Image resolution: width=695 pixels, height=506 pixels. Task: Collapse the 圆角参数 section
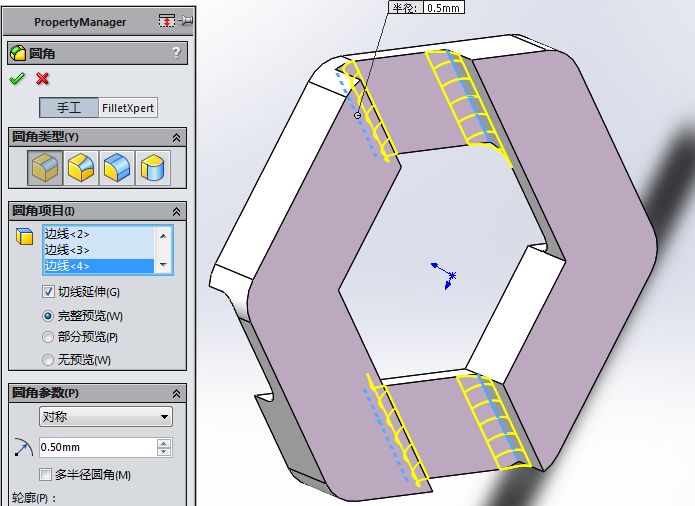(176, 393)
